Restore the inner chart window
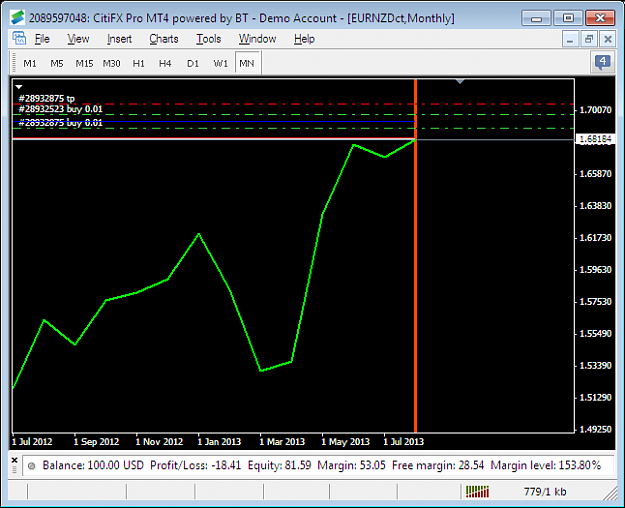 [589, 39]
